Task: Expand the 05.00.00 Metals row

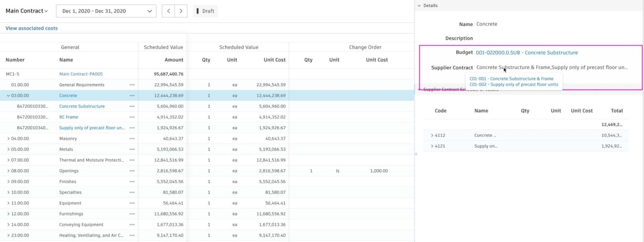Action: pyautogui.click(x=8, y=149)
